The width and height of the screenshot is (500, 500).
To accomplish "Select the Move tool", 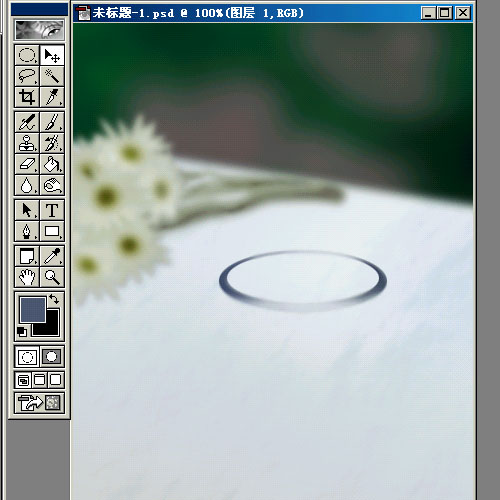I will 52,55.
